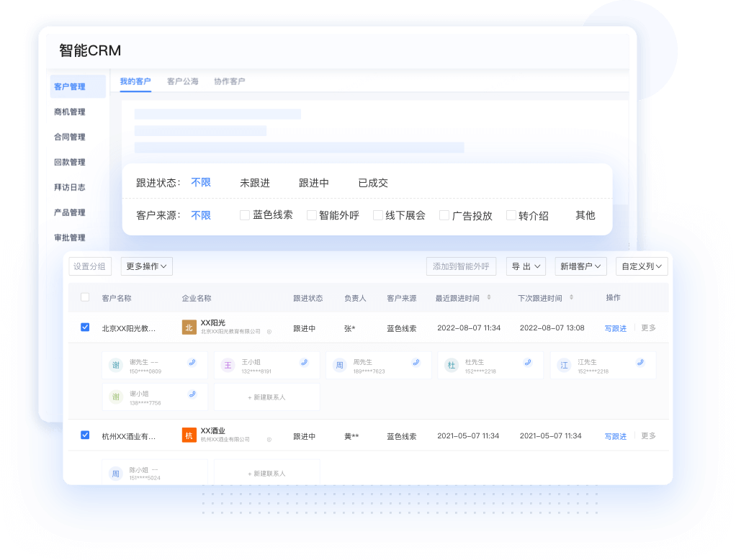Viewport: 736px width, 560px height.
Task: Open 拜访日志 in sidebar
Action: pos(69,187)
